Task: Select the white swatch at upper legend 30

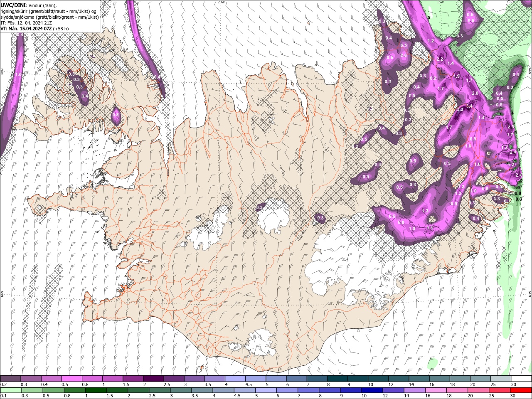Action: tap(521, 379)
